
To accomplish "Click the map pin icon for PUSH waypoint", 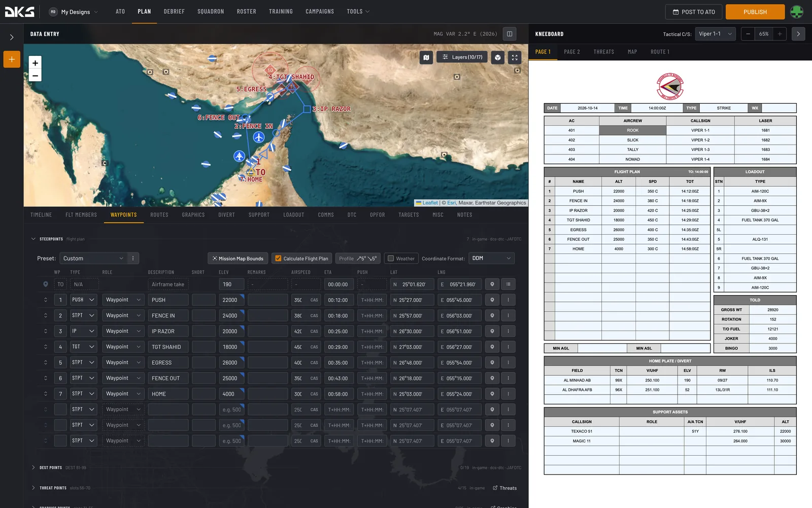I will (492, 300).
